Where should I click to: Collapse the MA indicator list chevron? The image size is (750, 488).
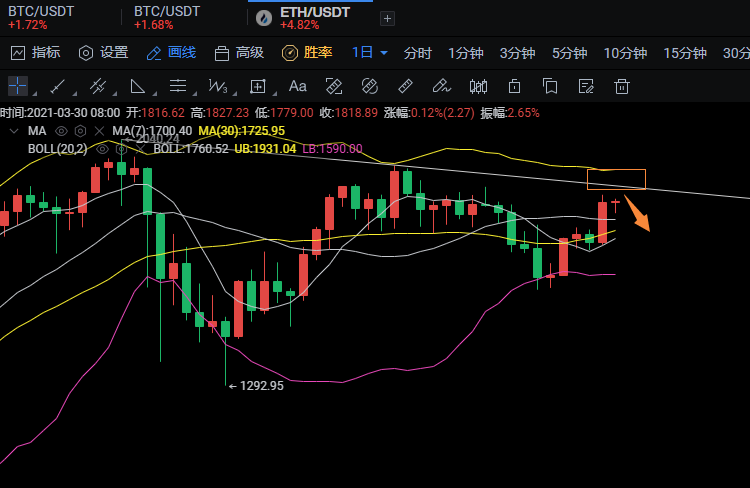point(14,131)
